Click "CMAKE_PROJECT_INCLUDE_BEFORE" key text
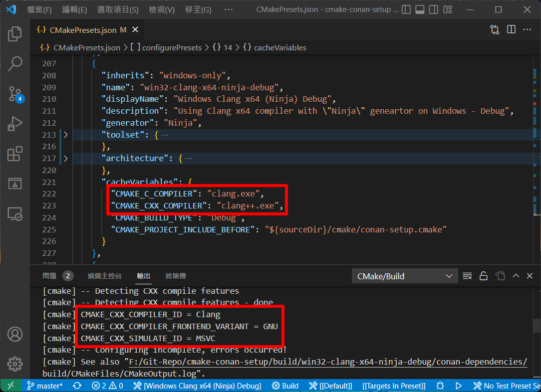 coord(183,229)
